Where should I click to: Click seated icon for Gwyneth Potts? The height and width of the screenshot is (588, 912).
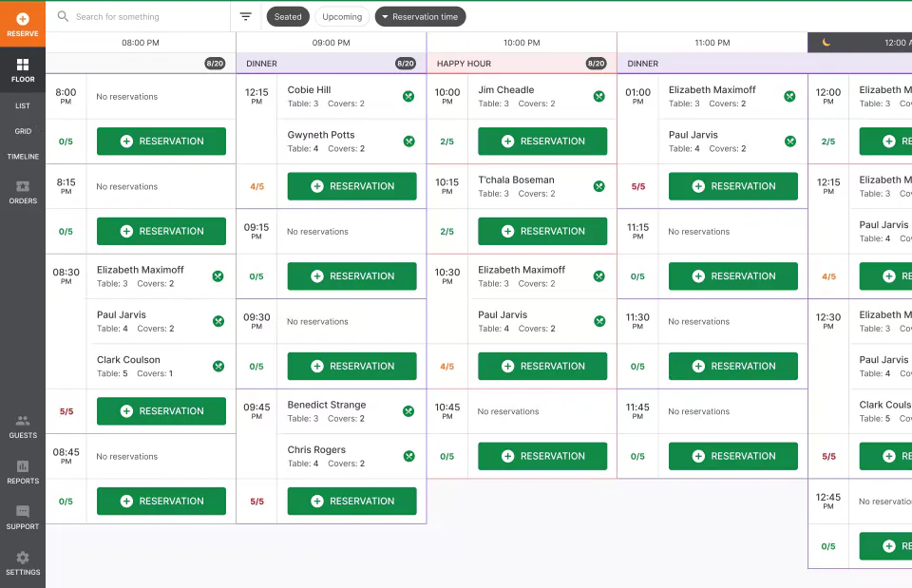tap(408, 142)
